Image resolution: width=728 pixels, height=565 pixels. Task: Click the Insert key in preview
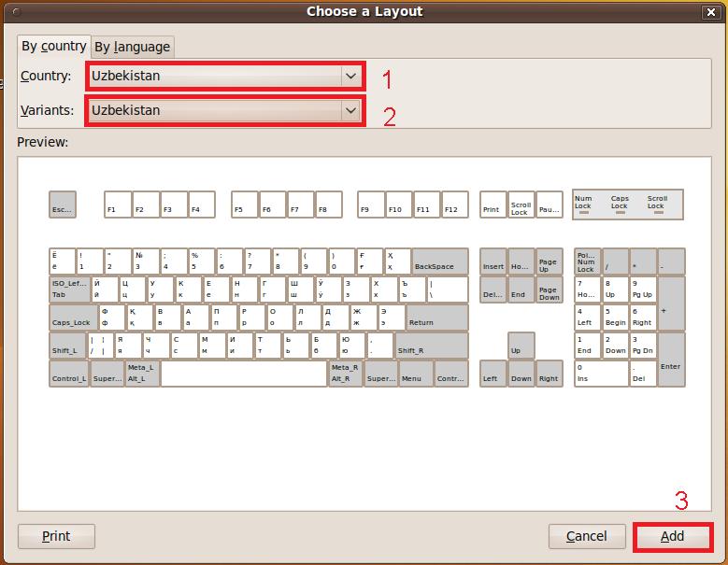click(493, 261)
